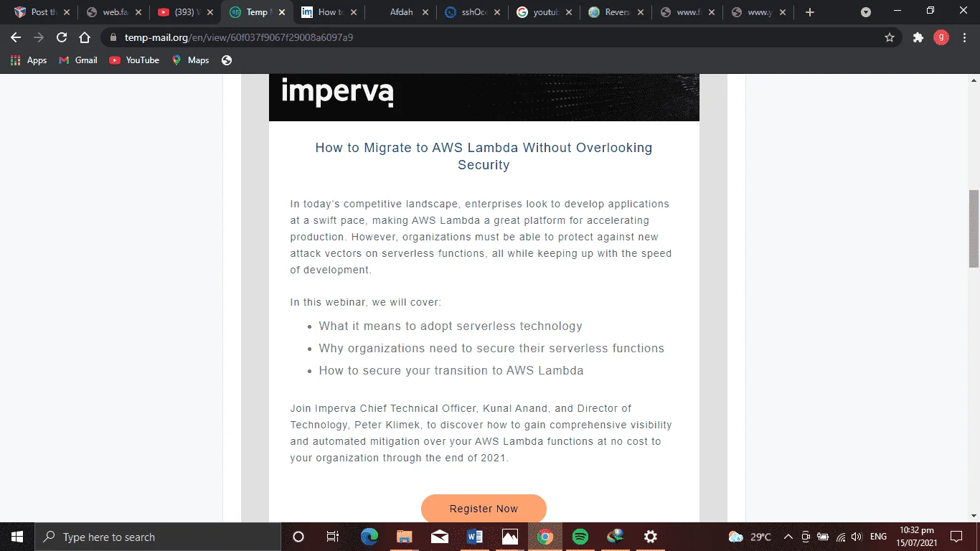The height and width of the screenshot is (551, 980).
Task: Click the Windows taskbar search box
Action: 157,537
